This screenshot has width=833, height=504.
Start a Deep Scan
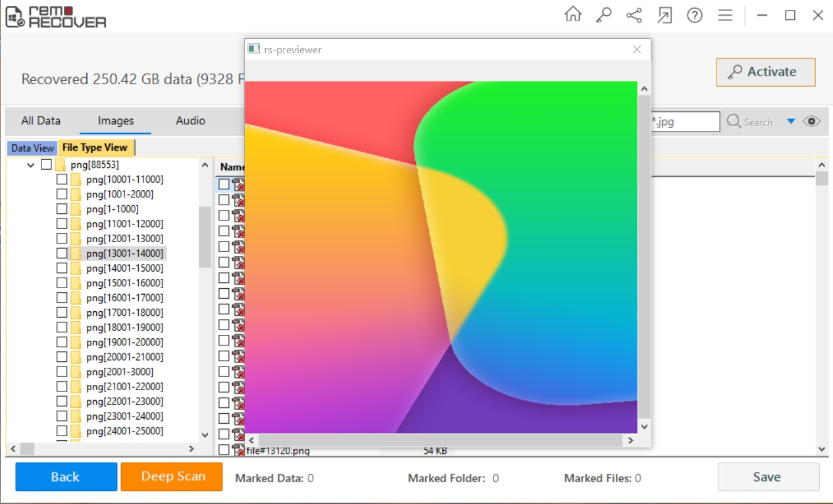click(x=173, y=477)
